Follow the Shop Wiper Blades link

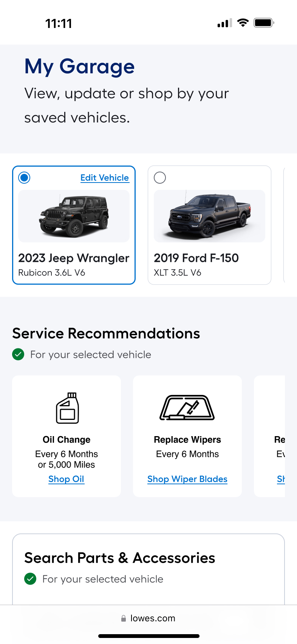pos(187,479)
